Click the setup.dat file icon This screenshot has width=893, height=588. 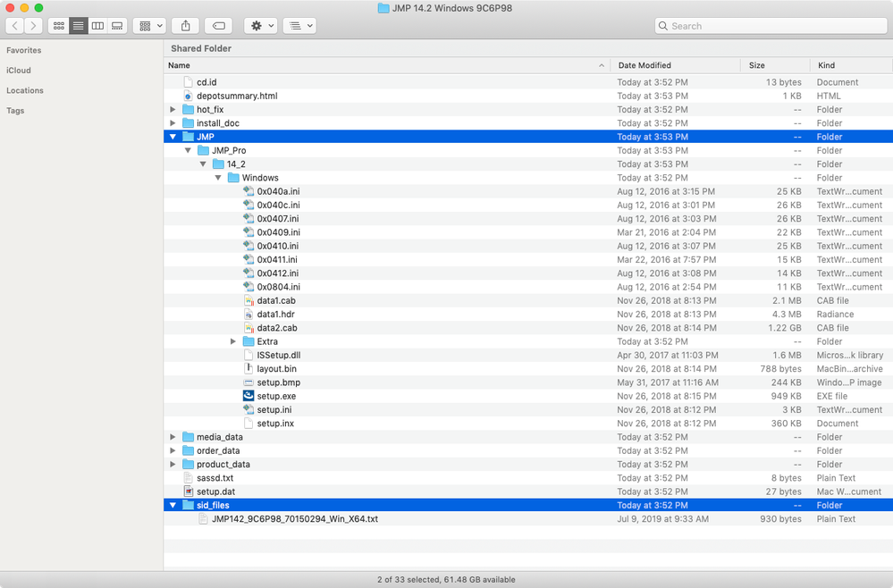(x=188, y=491)
